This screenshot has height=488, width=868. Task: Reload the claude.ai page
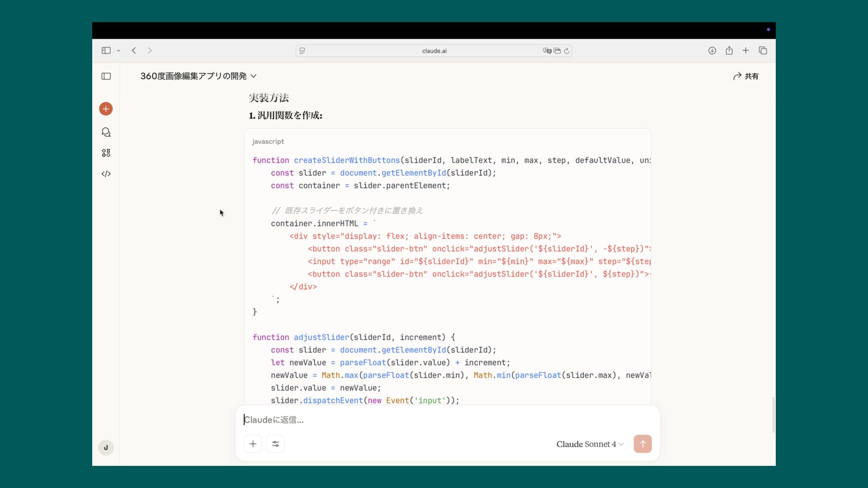[x=566, y=51]
